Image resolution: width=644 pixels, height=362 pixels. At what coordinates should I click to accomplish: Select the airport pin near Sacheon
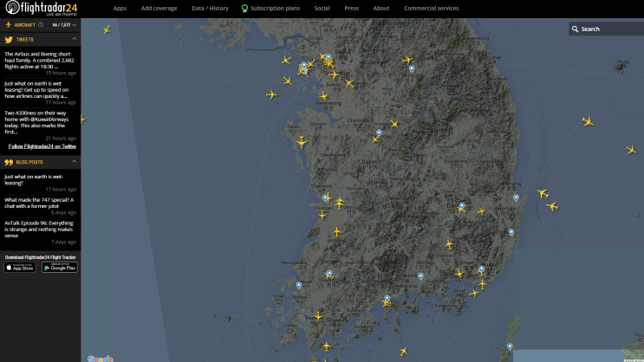click(420, 276)
